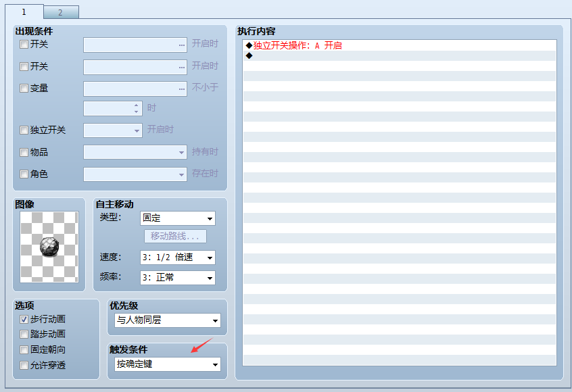Switch to event page tab 2
Screen dimensions: 572x392
pos(61,12)
